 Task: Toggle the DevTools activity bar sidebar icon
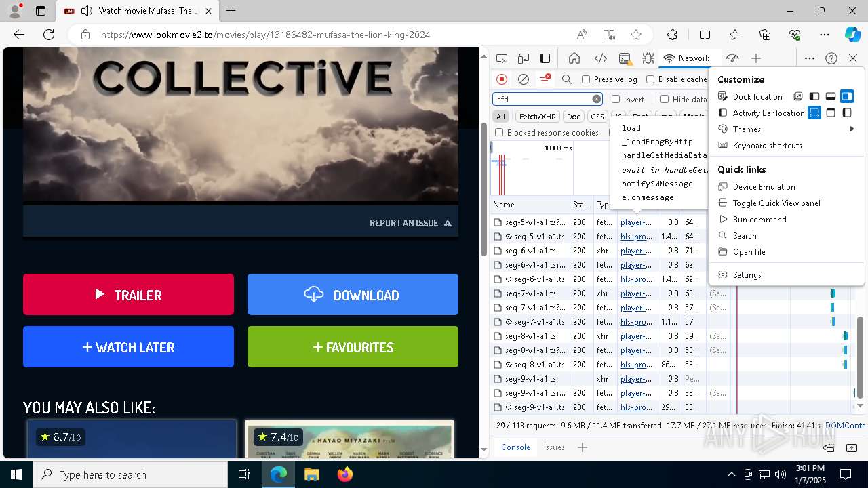(545, 58)
